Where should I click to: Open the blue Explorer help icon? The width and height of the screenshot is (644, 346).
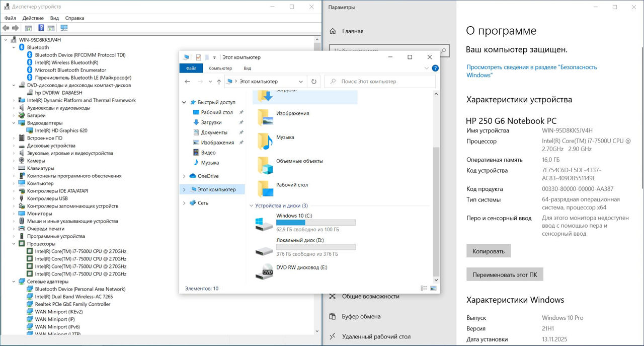pyautogui.click(x=435, y=68)
